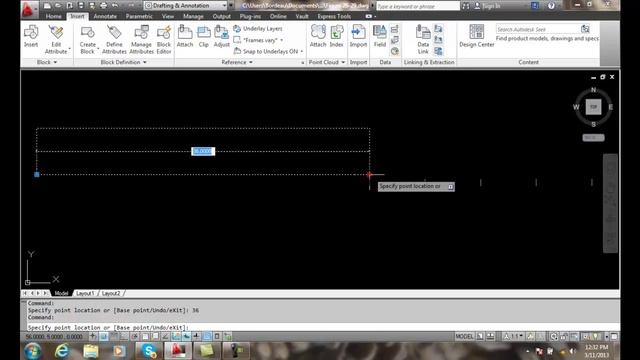Open the WCS dropdown below the ViewCube
The image size is (640, 360).
pyautogui.click(x=593, y=138)
